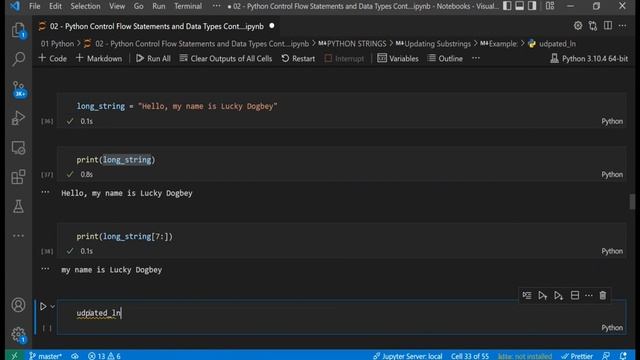Show more notebook toolbar actions
Screen dimensions: 640x360
pyautogui.click(x=476, y=58)
